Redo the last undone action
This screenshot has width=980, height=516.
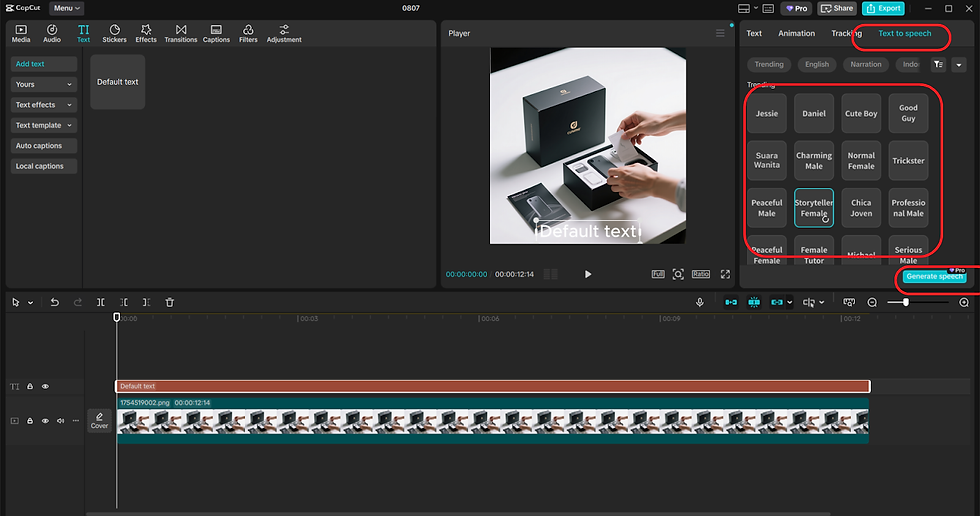tap(78, 302)
